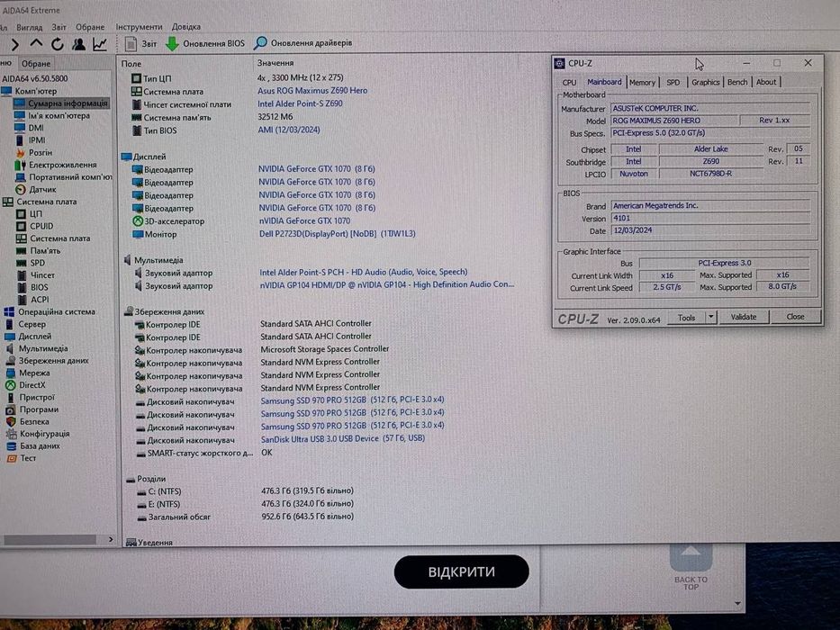This screenshot has width=840, height=630.
Task: Select Електроживлення tree item
Action: (x=56, y=165)
